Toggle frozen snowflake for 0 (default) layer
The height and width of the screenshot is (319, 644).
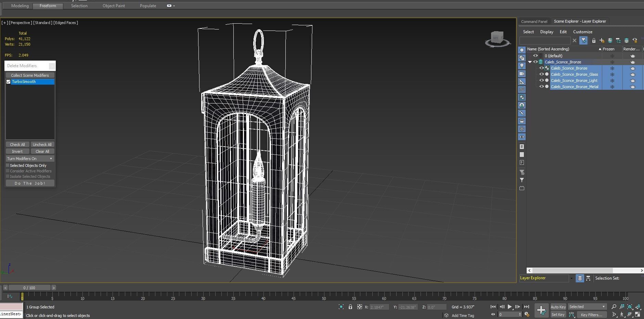(612, 56)
